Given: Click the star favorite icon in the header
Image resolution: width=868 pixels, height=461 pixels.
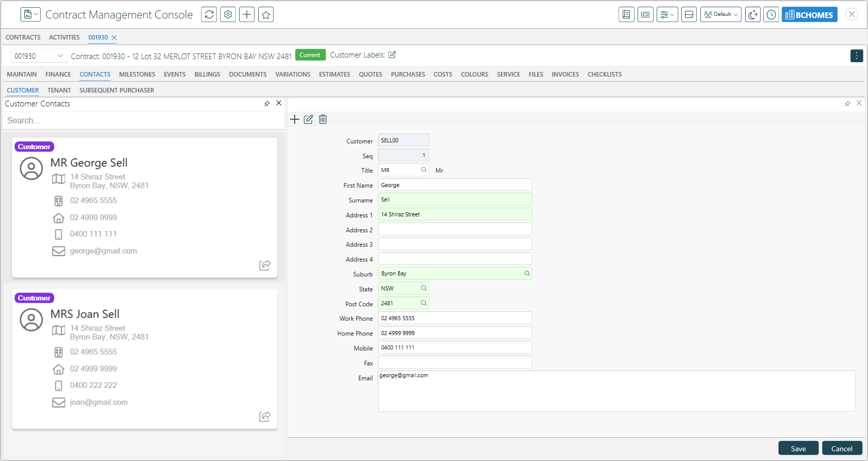Looking at the screenshot, I should (x=266, y=14).
